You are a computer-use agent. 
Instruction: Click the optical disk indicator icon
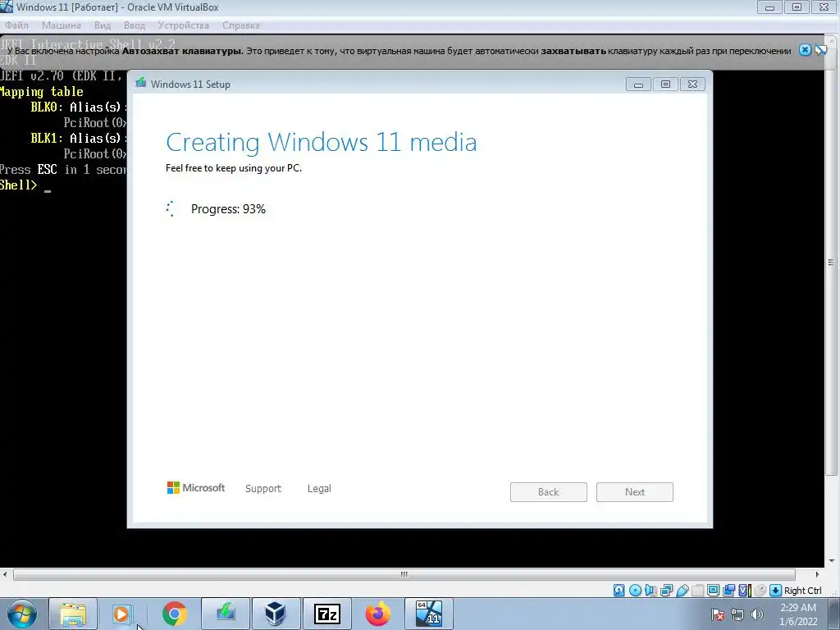tap(635, 591)
